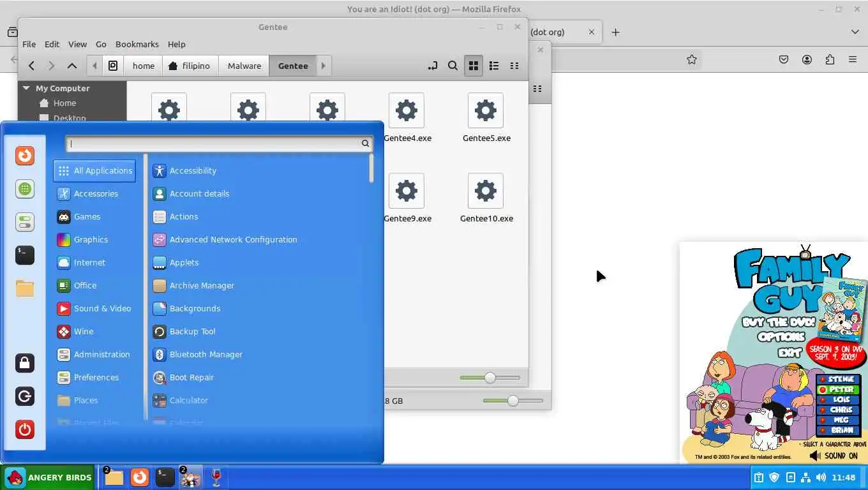The image size is (868, 490).
Task: Open a new Firefox tab with plus
Action: [615, 32]
